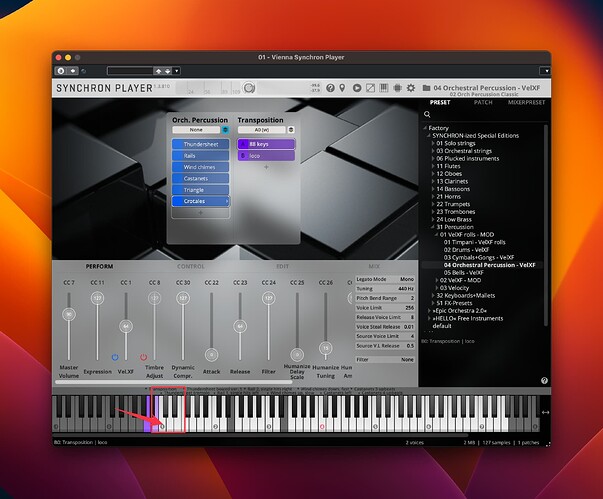
Task: Open the Transposition A0 (w) dropdown
Action: [x=262, y=130]
